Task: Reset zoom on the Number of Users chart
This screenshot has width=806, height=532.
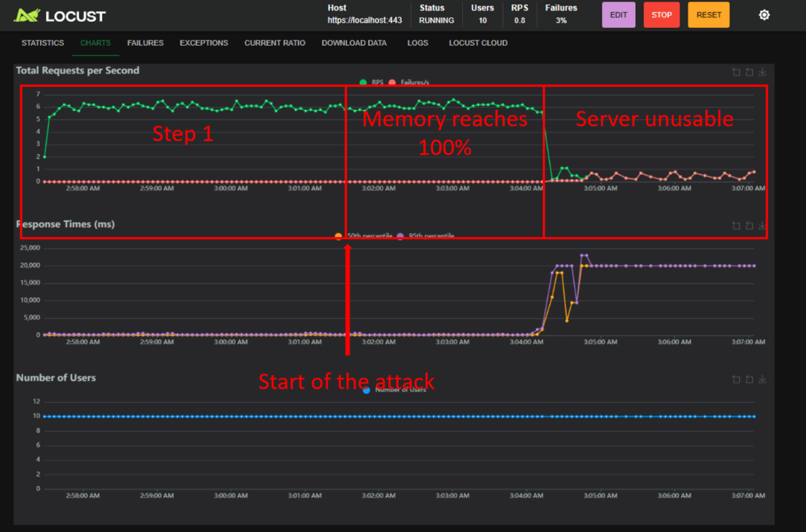Action: click(750, 379)
